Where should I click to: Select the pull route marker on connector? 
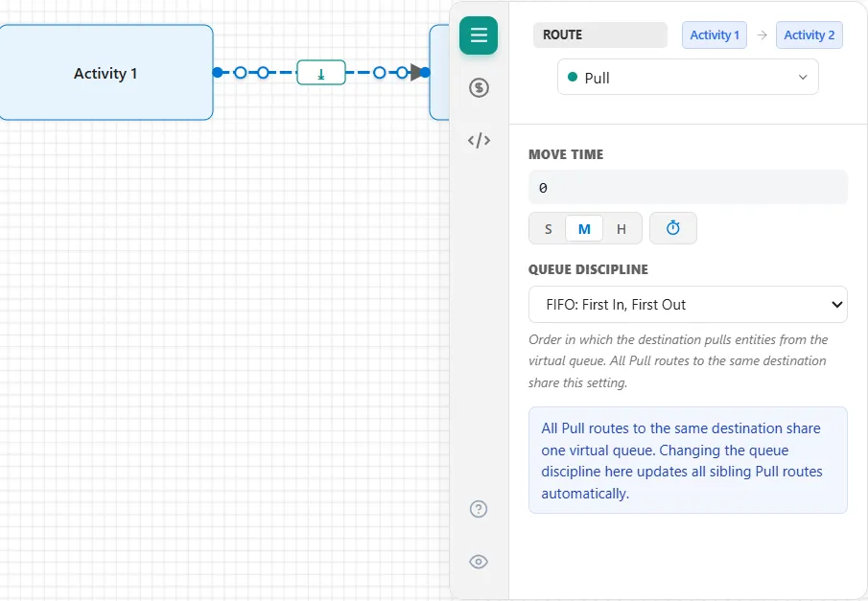click(x=321, y=73)
